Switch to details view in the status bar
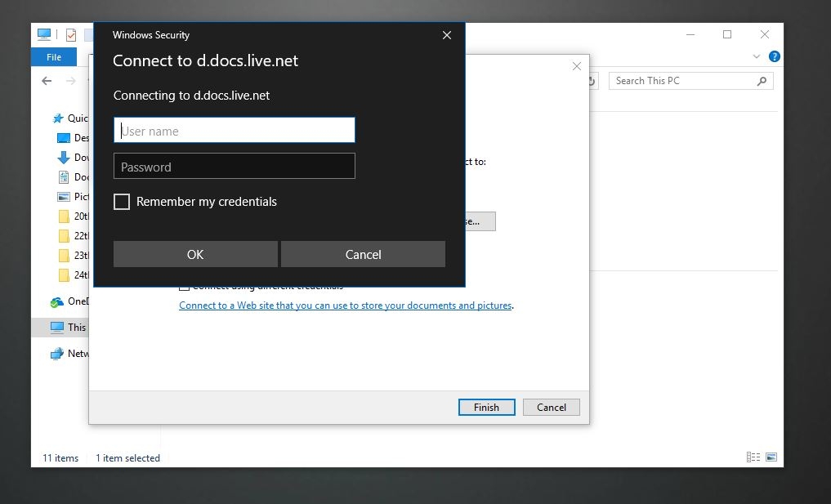 (753, 457)
